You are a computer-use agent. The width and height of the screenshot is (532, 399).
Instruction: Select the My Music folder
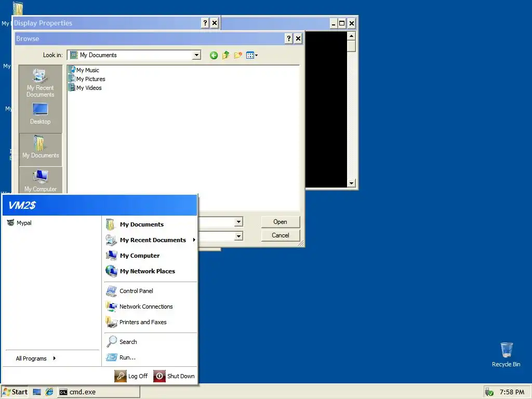point(84,70)
